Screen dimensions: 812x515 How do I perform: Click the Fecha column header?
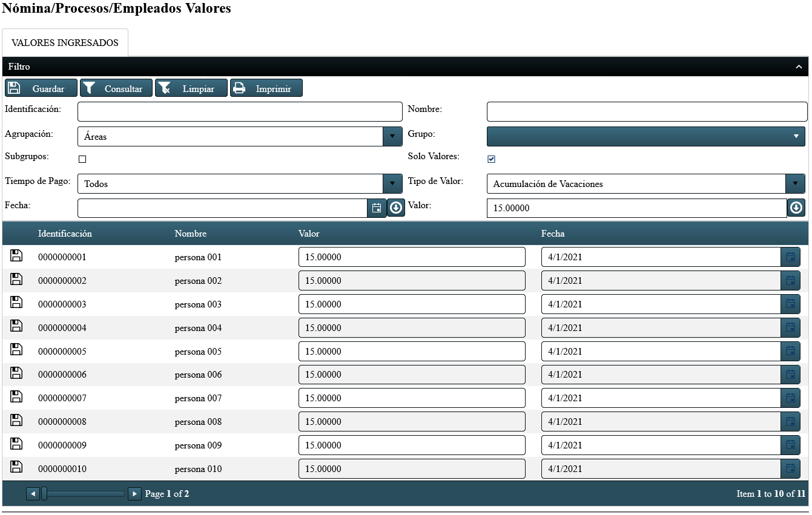click(x=553, y=234)
